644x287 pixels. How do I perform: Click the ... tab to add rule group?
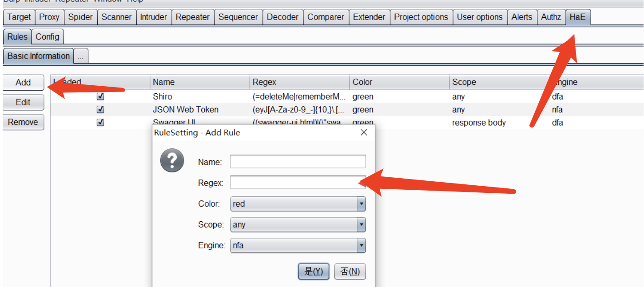pos(80,56)
